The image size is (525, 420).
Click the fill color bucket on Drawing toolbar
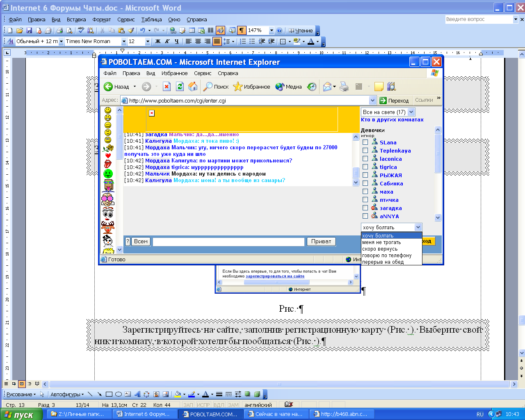click(x=178, y=394)
